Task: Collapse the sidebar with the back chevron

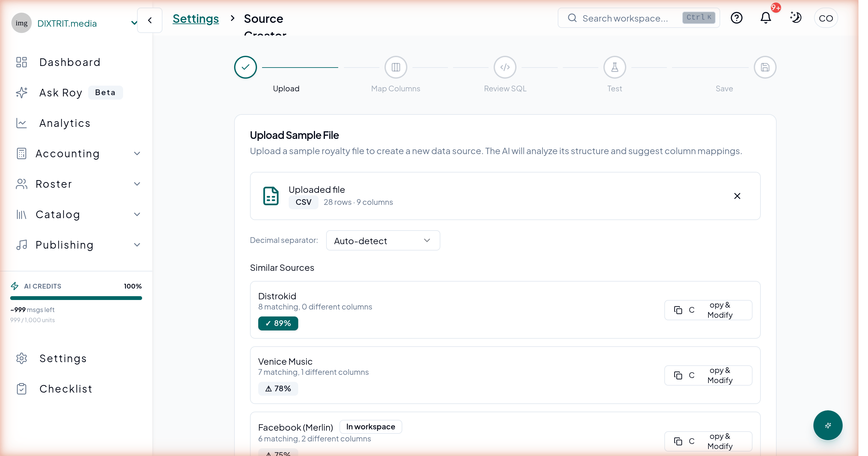Action: [x=150, y=20]
